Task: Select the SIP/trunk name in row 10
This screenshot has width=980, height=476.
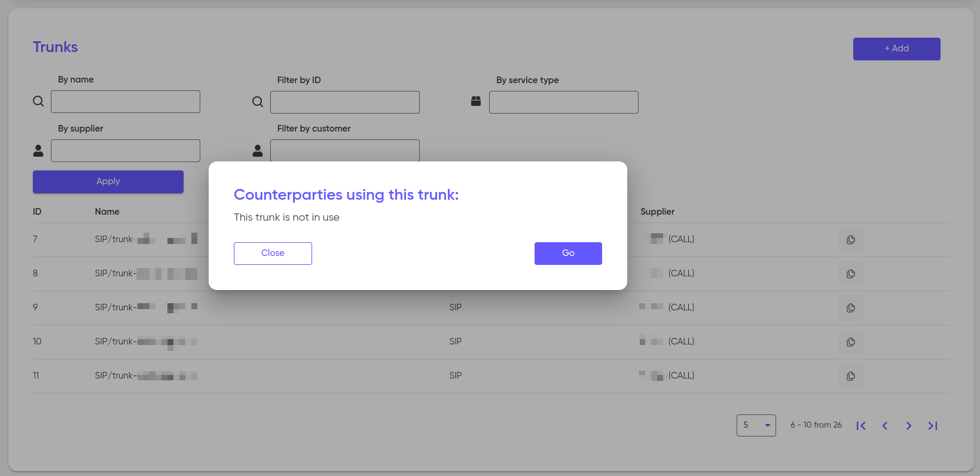Action: [146, 341]
